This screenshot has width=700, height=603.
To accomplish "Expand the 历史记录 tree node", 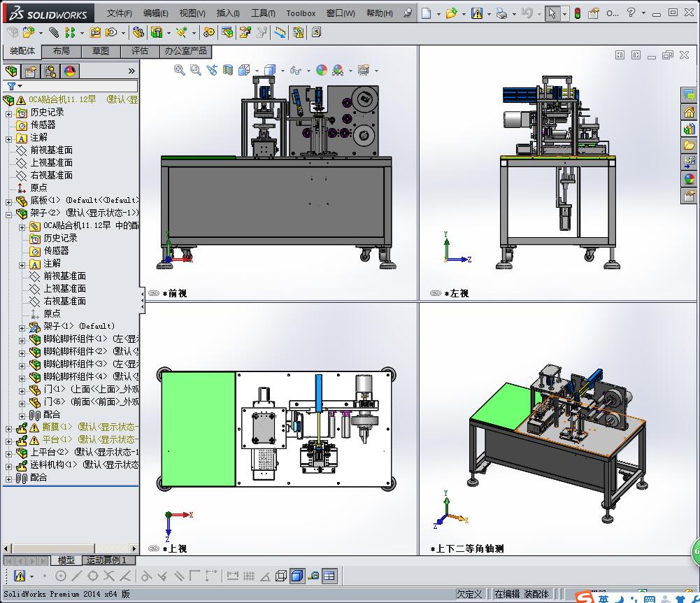I will (8, 114).
